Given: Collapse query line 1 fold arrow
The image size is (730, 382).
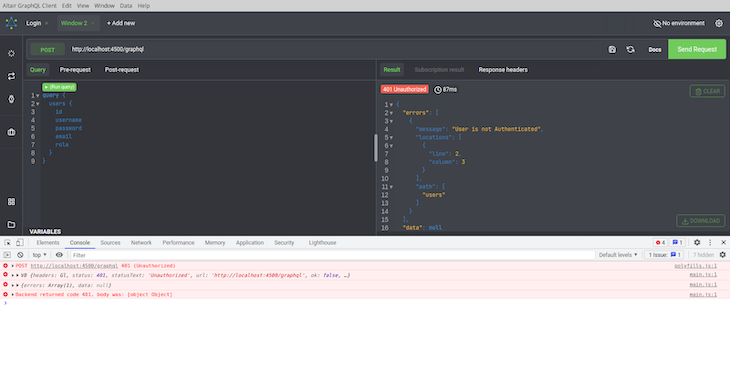Looking at the screenshot, I should tap(38, 96).
